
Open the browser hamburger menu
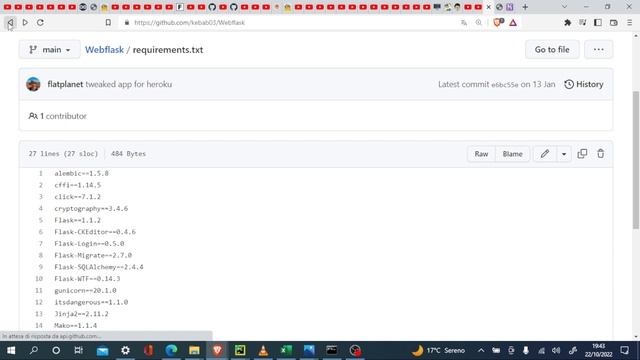630,23
